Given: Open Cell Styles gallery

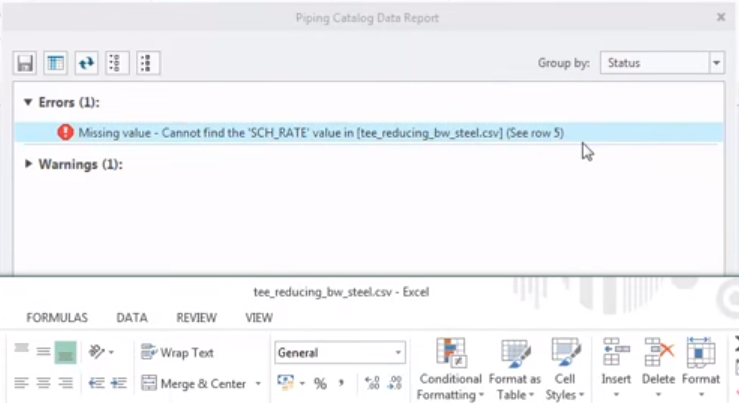Looking at the screenshot, I should (565, 369).
